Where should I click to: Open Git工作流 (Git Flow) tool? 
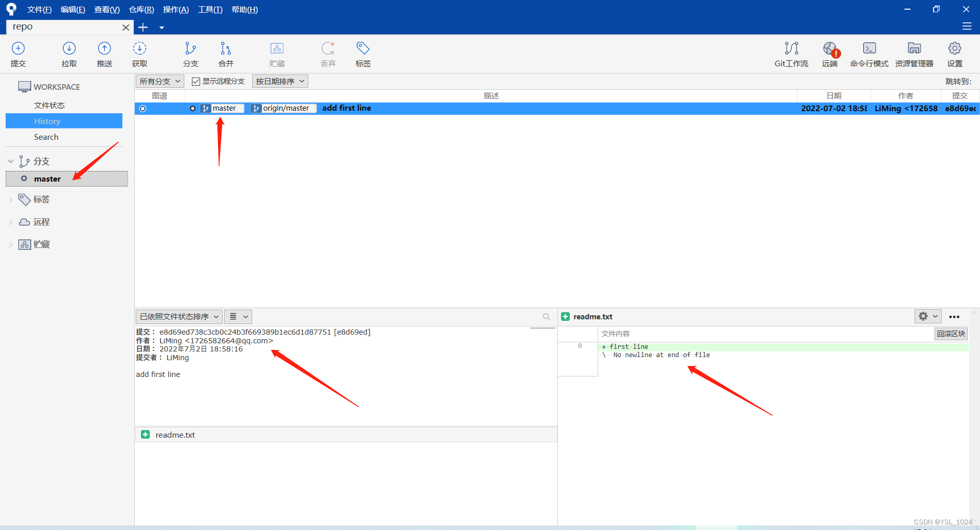[x=791, y=54]
